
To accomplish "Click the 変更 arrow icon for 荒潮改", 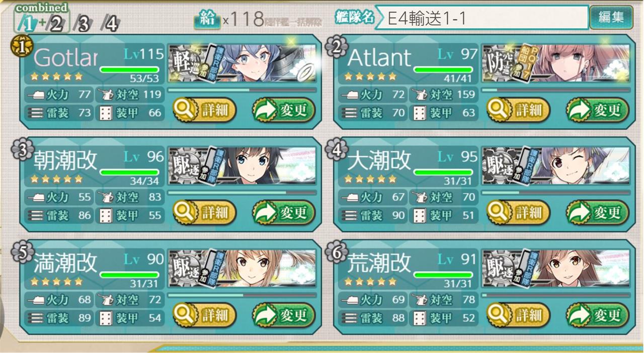I will pos(579,315).
